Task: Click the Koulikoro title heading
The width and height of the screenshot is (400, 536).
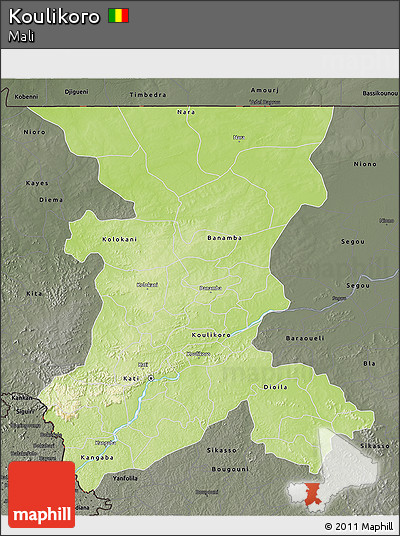Action: [54, 16]
